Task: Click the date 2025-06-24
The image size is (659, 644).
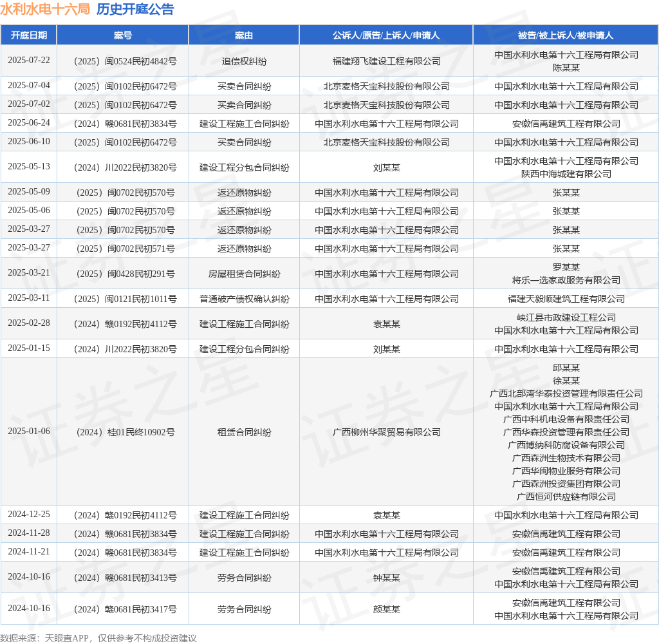Action: pos(29,123)
